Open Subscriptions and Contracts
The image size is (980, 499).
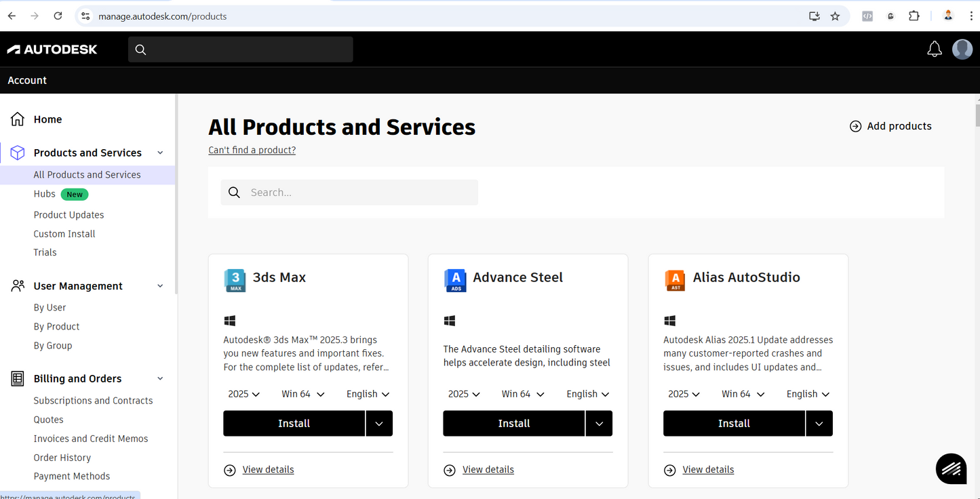click(x=94, y=401)
